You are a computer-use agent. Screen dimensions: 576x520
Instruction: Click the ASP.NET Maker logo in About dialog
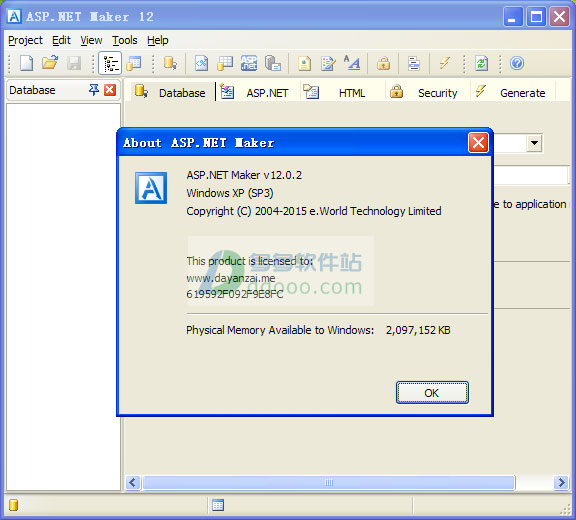click(x=151, y=188)
